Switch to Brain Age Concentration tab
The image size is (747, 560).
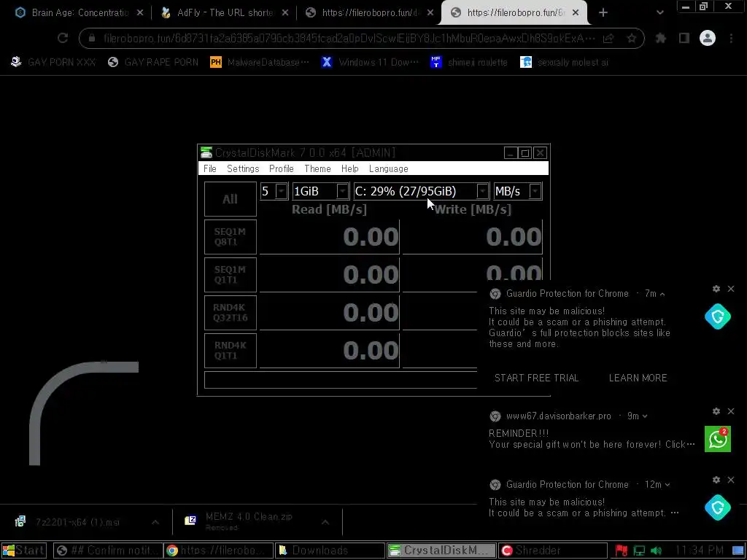(79, 13)
